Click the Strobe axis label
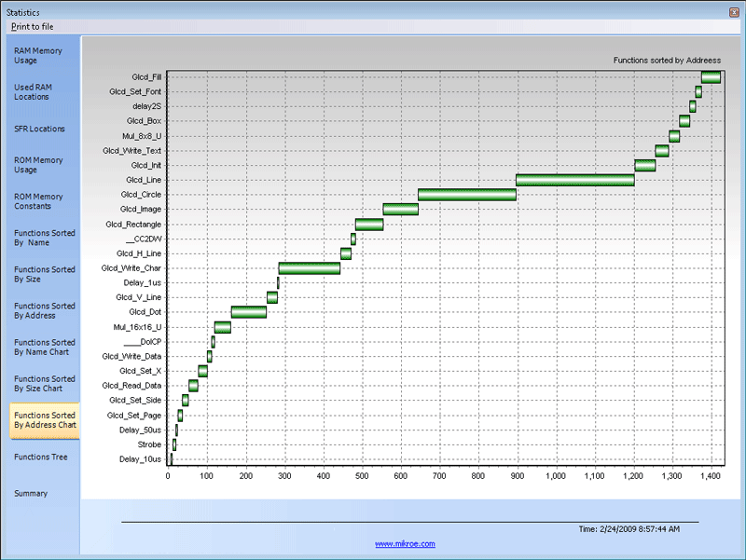The height and width of the screenshot is (560, 746). pyautogui.click(x=149, y=445)
